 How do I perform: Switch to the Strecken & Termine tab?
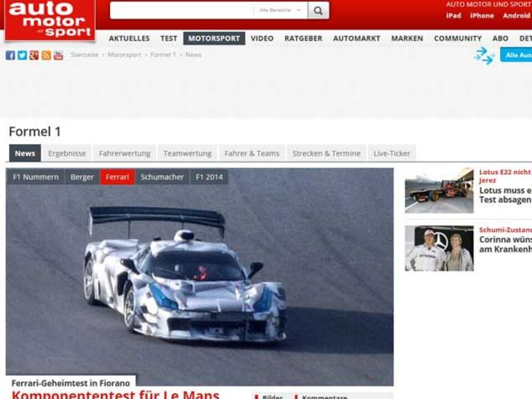click(326, 153)
